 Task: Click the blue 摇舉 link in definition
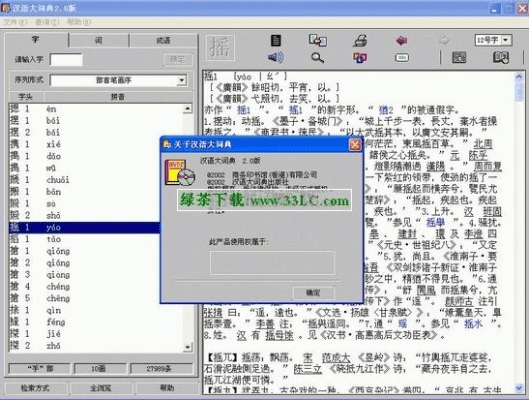(x=435, y=223)
